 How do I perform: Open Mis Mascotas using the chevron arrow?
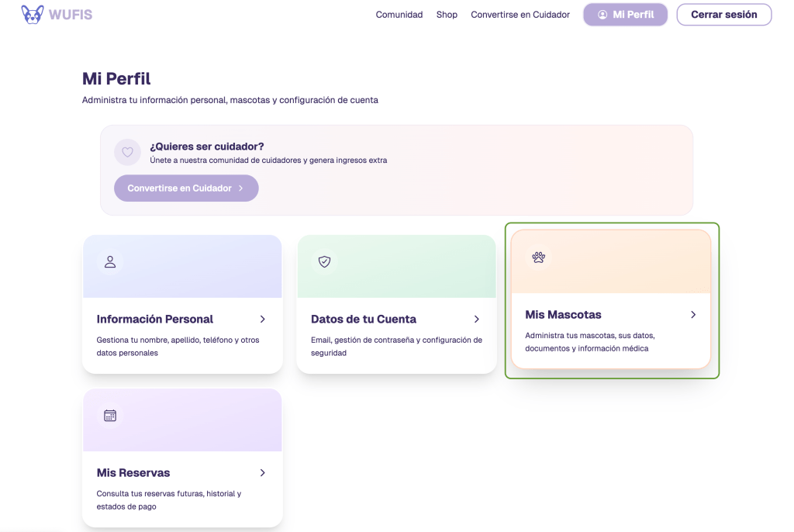tap(693, 315)
